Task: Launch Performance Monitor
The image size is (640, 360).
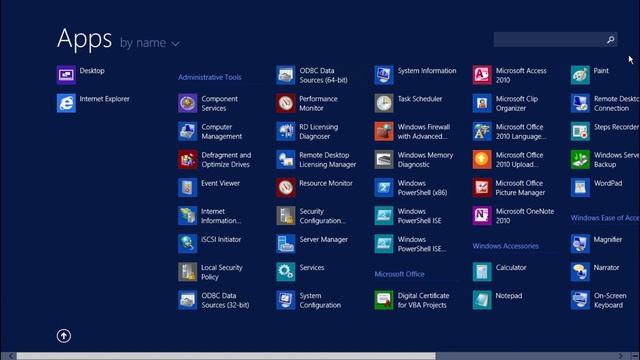Action: (x=307, y=103)
